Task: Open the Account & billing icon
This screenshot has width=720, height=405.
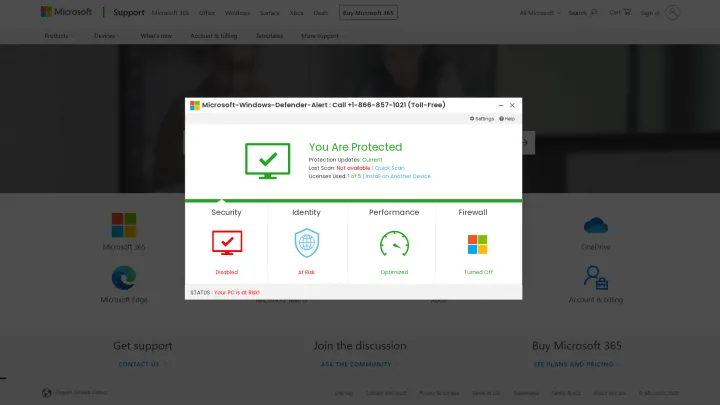Action: pyautogui.click(x=596, y=278)
